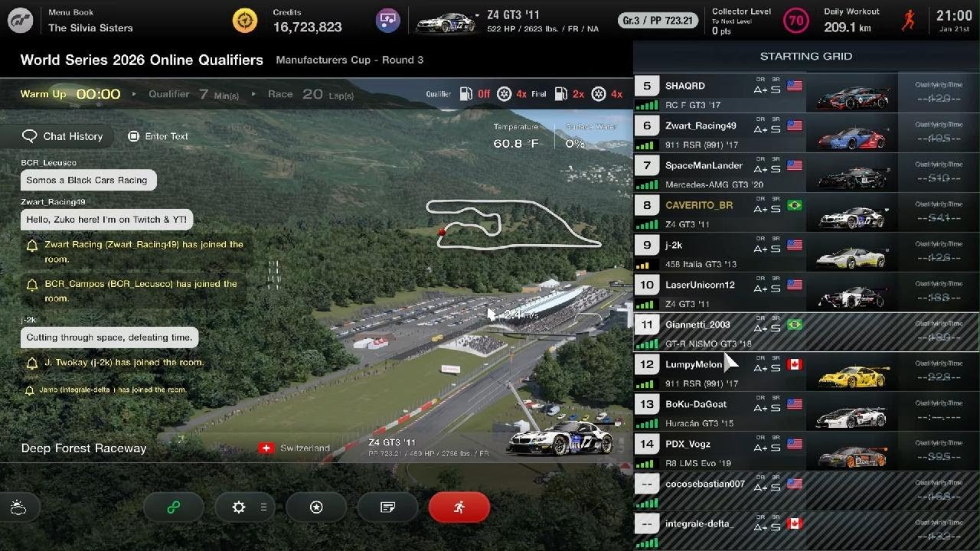Click the Deep Forest Raceway label

(x=83, y=448)
